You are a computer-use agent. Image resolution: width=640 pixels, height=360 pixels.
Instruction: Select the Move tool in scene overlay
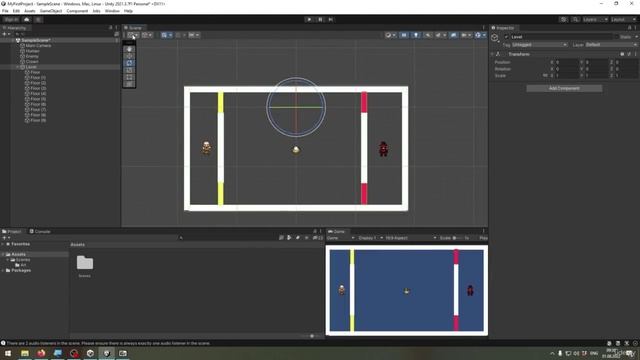coord(129,56)
